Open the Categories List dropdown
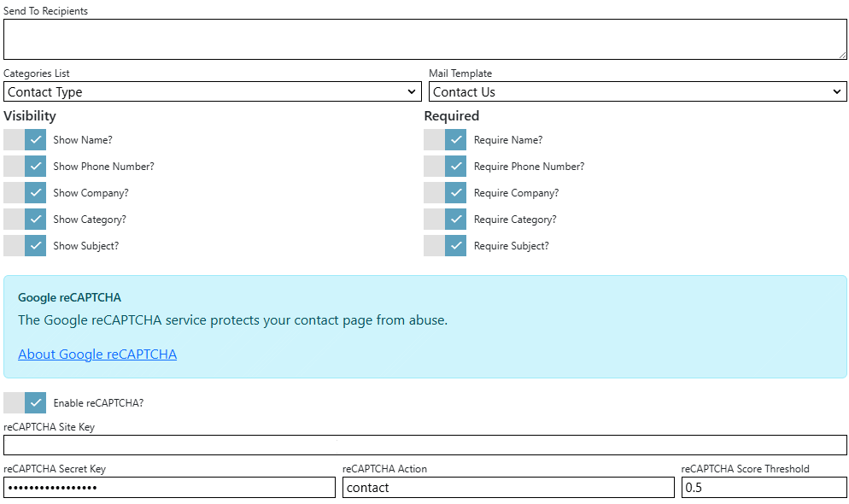 click(212, 91)
